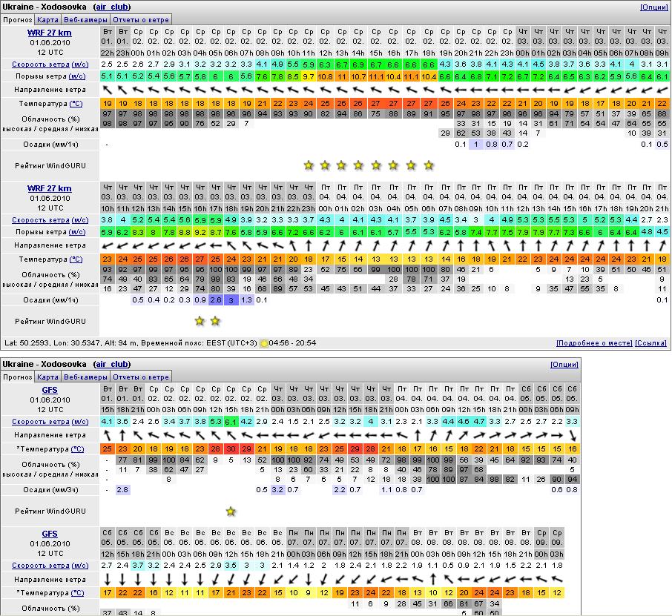Click the last star in the top WRF rating row
The image size is (672, 616).
(429, 165)
